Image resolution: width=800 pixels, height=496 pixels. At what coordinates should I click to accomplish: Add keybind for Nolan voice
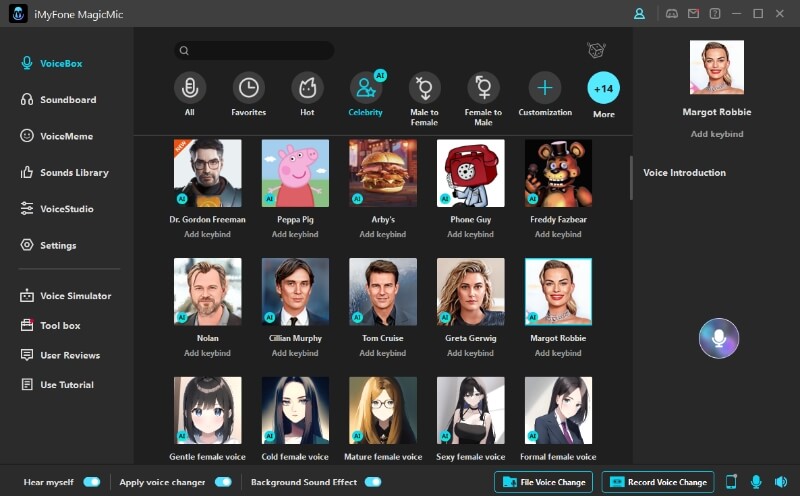pyautogui.click(x=207, y=353)
